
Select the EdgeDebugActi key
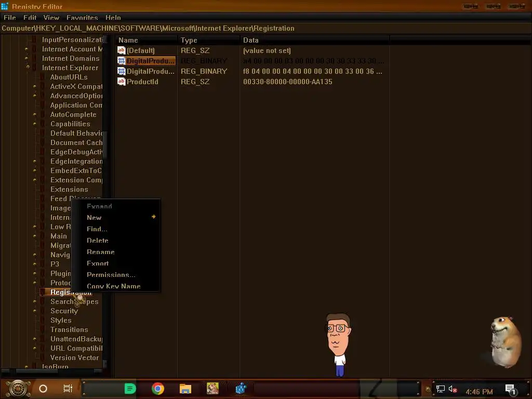[x=76, y=152]
